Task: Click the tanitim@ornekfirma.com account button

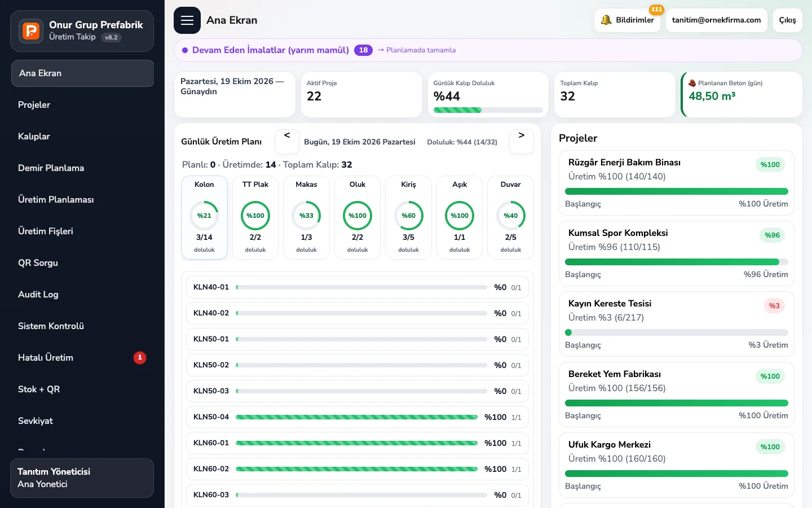Action: [716, 20]
